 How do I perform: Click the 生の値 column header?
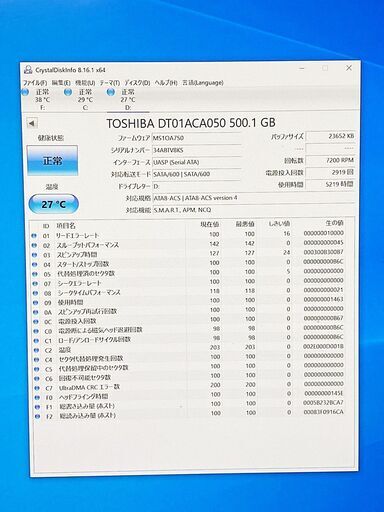pyautogui.click(x=334, y=223)
